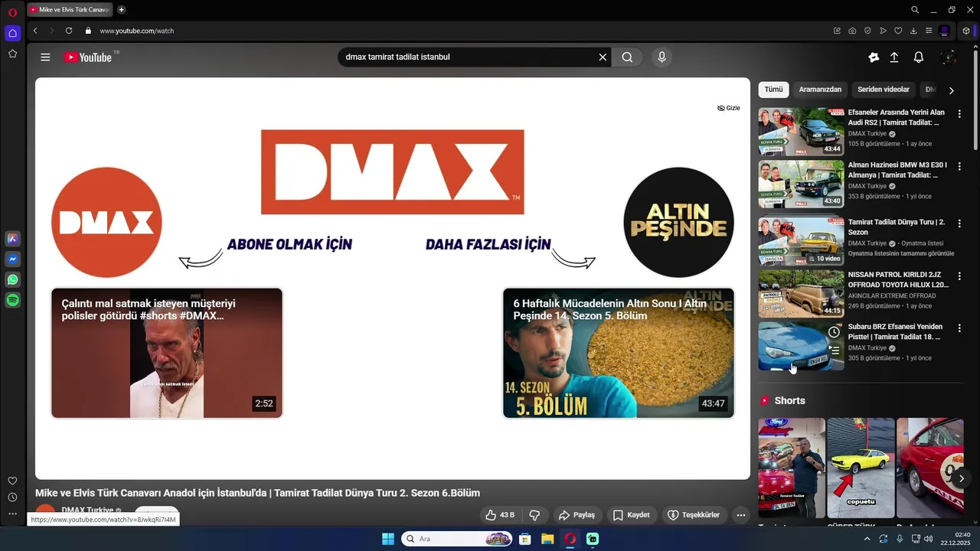Screen dimensions: 980x551
Task: Play the Altın Peşinde 14. Sezon card
Action: (619, 353)
